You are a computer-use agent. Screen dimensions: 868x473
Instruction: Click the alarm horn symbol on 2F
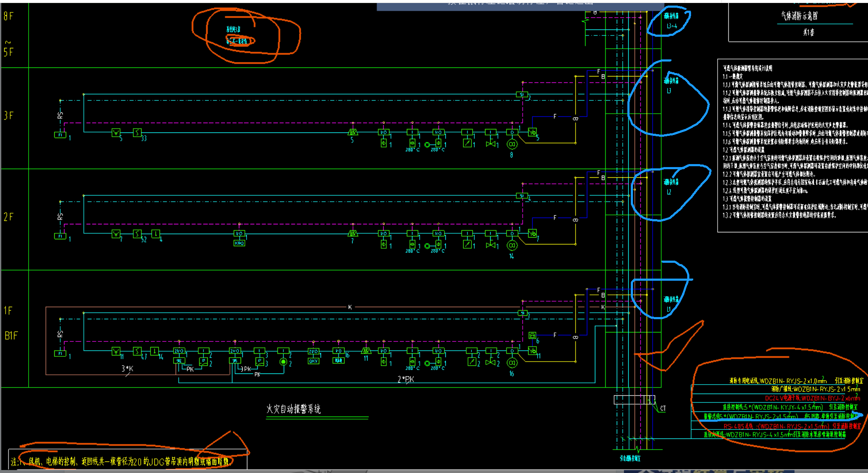pos(353,234)
